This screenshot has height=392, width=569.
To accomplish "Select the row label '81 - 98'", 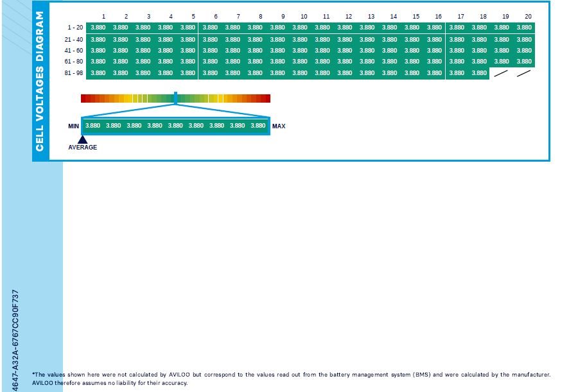I will click(75, 73).
